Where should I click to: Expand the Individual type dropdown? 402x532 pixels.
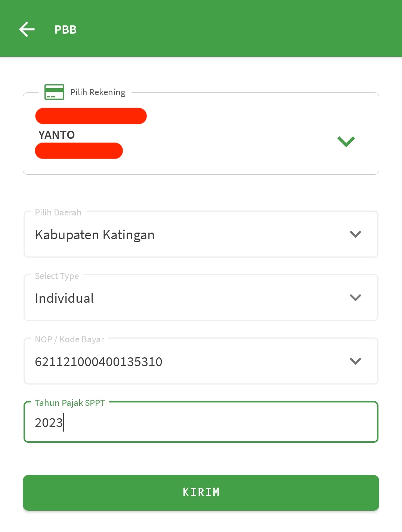[201, 298]
